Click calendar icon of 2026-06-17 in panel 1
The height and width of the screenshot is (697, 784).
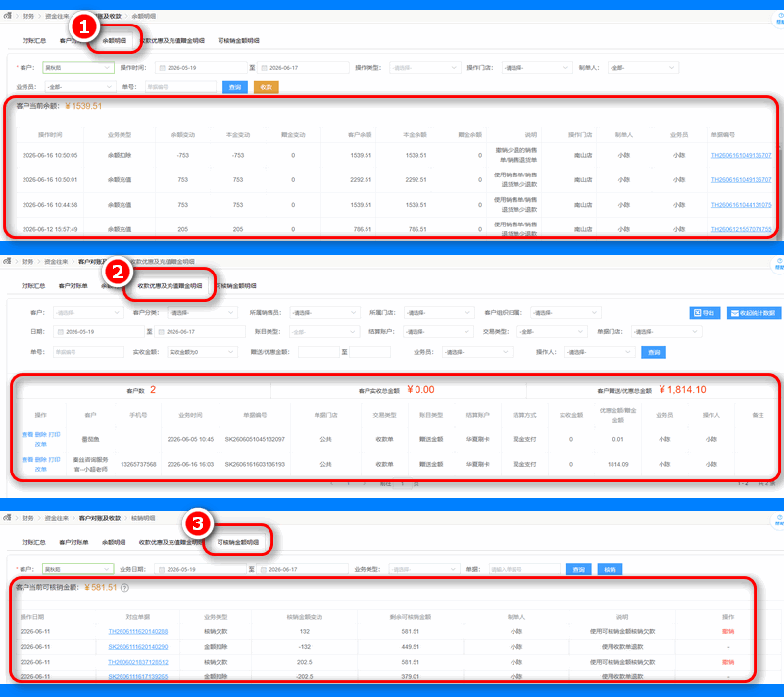click(x=264, y=68)
